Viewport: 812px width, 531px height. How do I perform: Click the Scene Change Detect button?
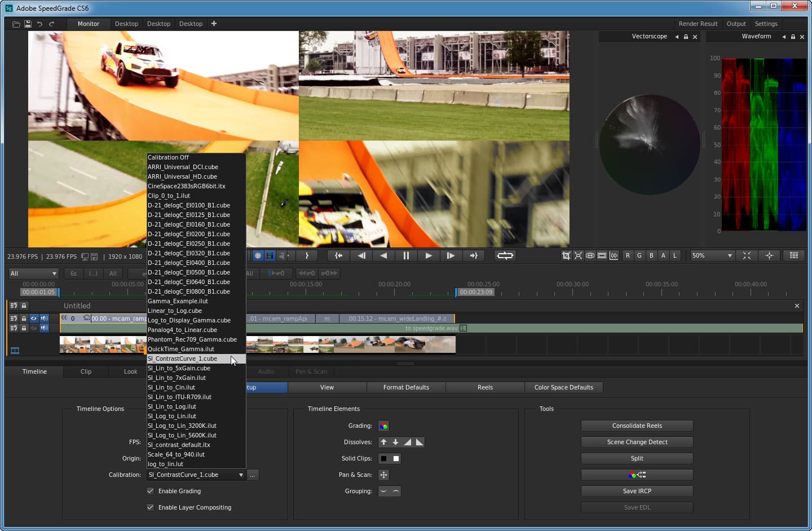point(637,442)
